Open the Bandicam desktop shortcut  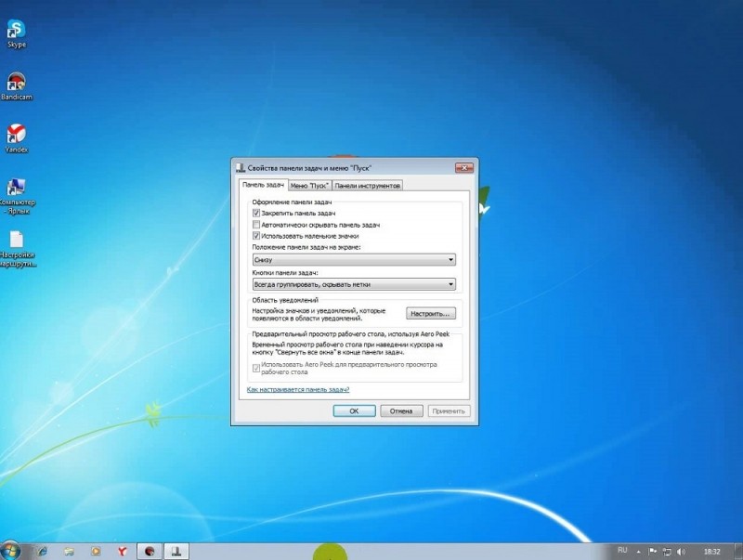pos(16,85)
